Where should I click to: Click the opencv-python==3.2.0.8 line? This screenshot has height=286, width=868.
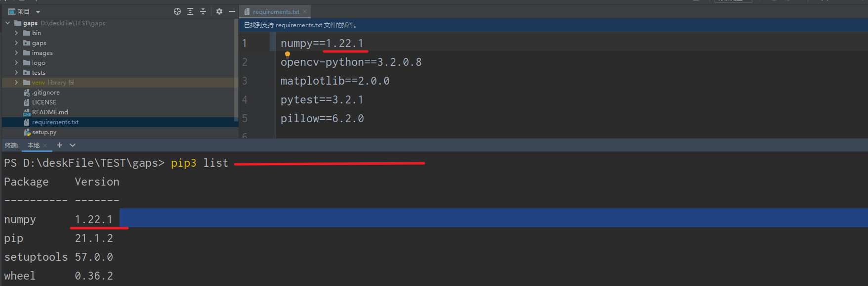[351, 62]
